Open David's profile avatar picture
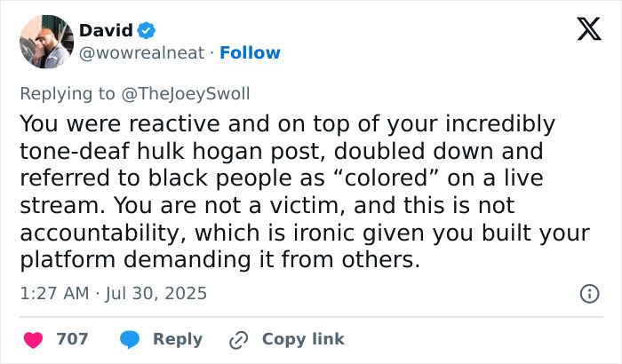The width and height of the screenshot is (622, 364). pos(45,42)
